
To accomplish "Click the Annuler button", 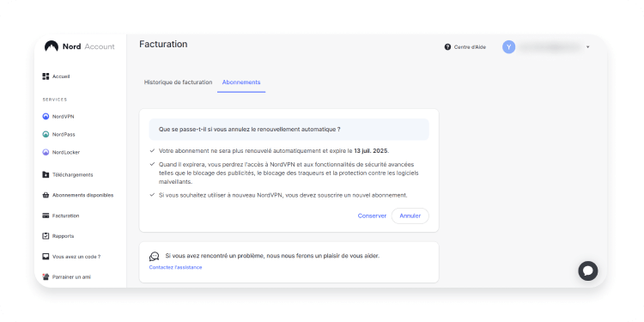I will [410, 216].
